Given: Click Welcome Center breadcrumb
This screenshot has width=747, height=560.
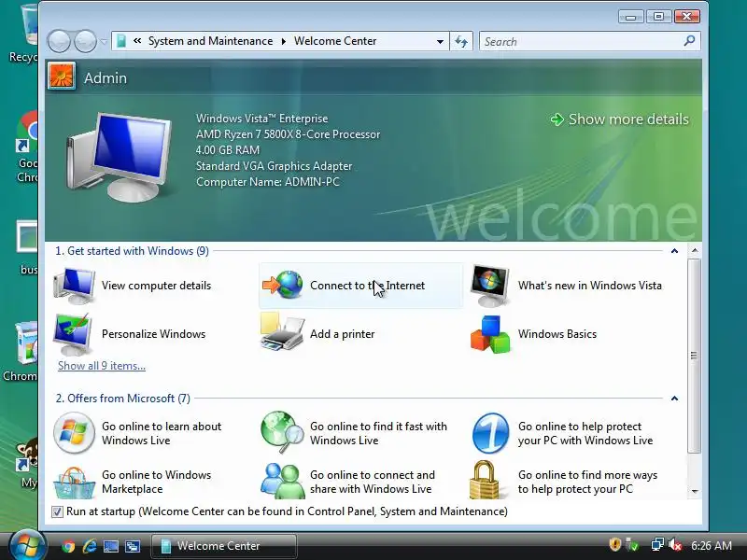Looking at the screenshot, I should point(335,41).
